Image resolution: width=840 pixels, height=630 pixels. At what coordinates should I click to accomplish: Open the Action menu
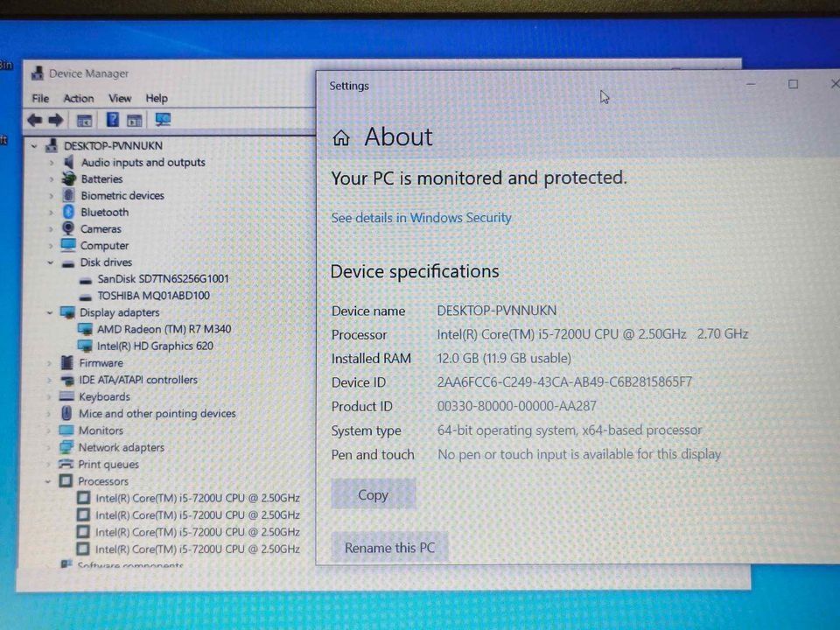click(x=78, y=98)
